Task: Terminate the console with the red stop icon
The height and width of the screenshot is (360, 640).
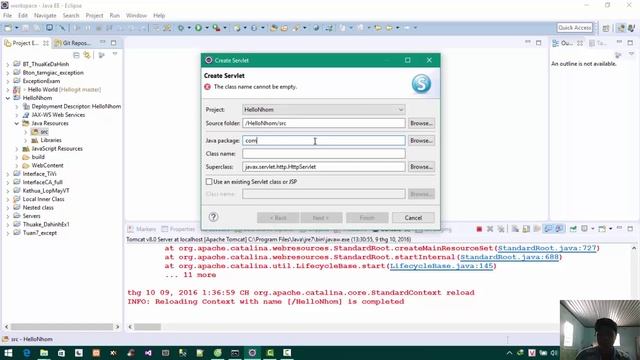Action: point(479,229)
